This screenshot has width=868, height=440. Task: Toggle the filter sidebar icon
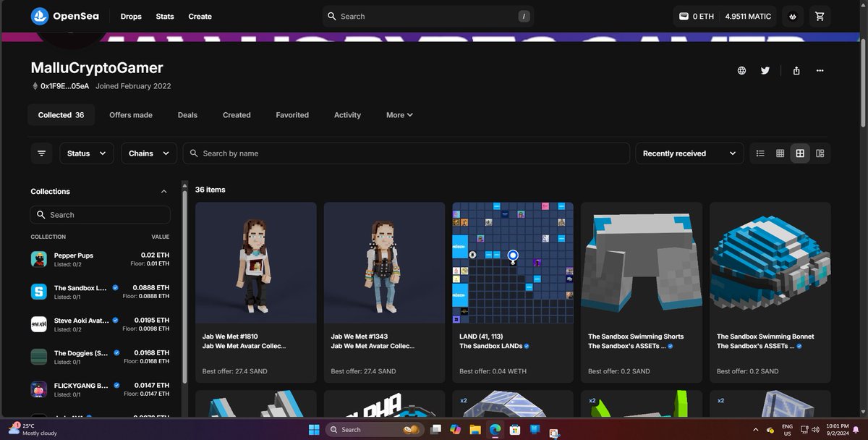[x=41, y=153]
